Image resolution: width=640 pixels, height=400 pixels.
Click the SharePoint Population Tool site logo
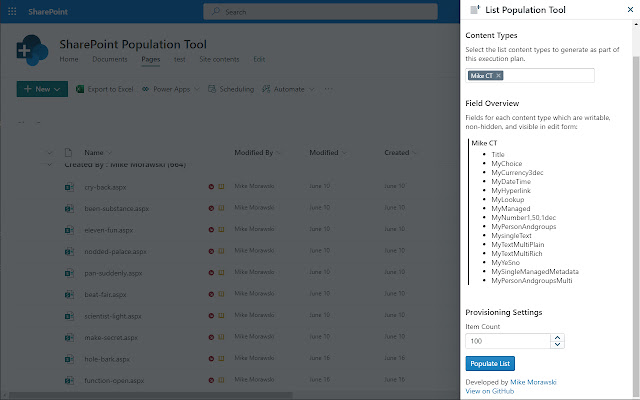coord(32,51)
